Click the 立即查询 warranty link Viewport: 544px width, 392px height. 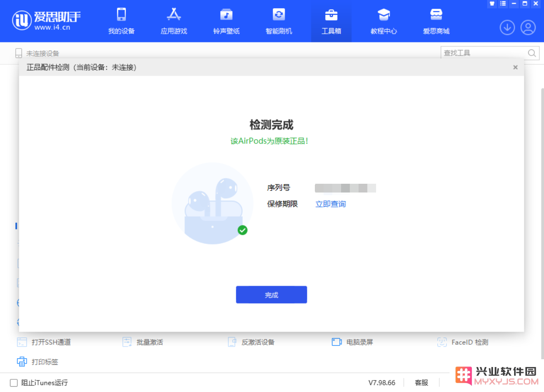click(331, 204)
